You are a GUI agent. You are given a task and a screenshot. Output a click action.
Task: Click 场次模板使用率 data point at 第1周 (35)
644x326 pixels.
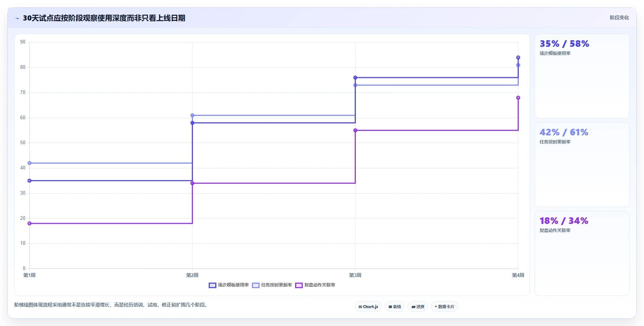pyautogui.click(x=29, y=181)
